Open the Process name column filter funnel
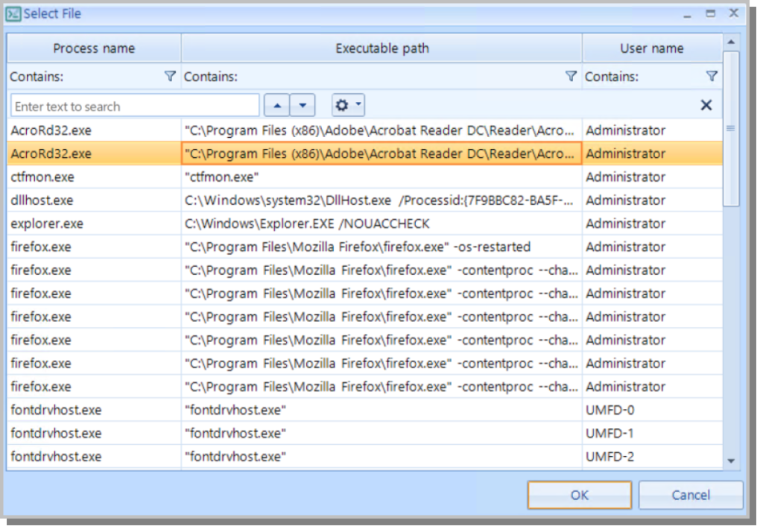Viewport: 763px width, 532px height. tap(171, 76)
